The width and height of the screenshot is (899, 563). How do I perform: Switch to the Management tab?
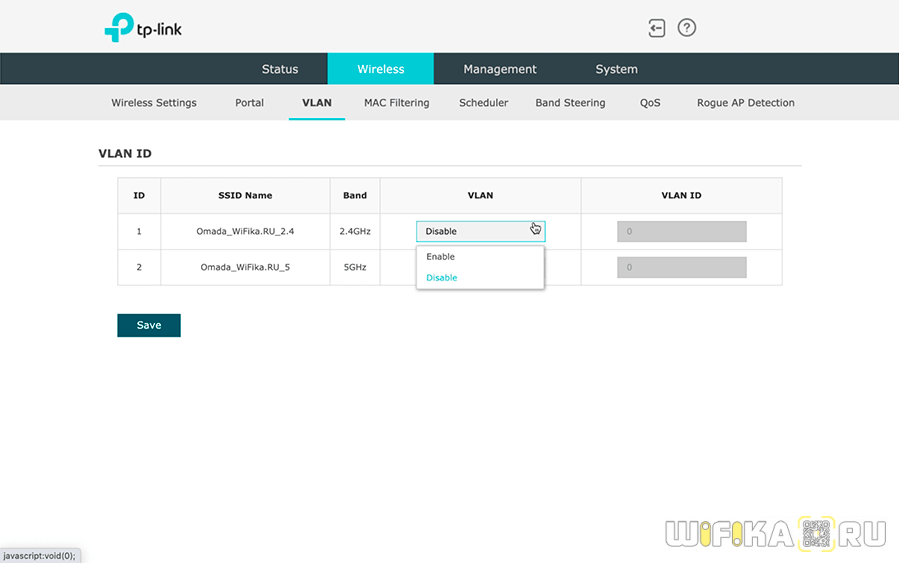coord(500,69)
